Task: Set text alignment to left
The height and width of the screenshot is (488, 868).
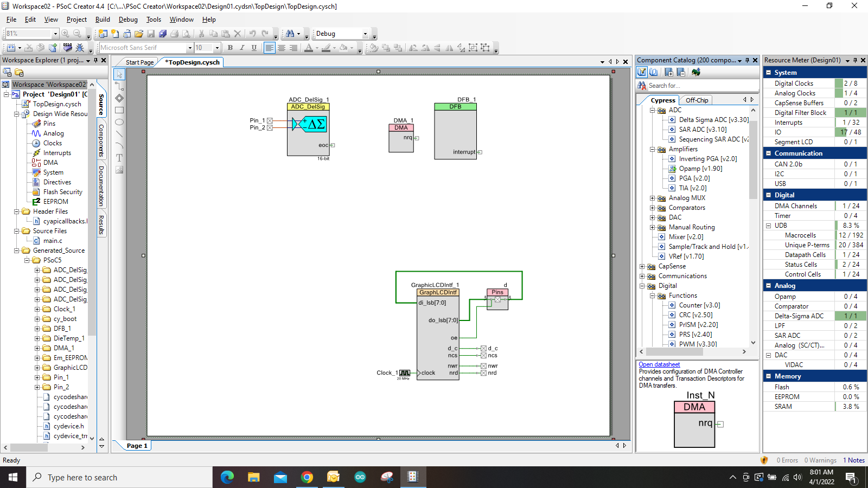Action: point(270,48)
